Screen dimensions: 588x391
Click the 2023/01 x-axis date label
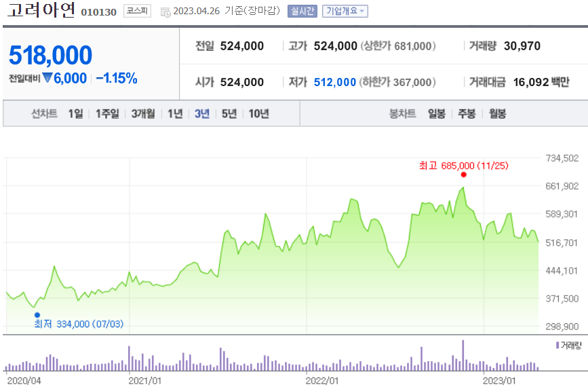point(499,381)
